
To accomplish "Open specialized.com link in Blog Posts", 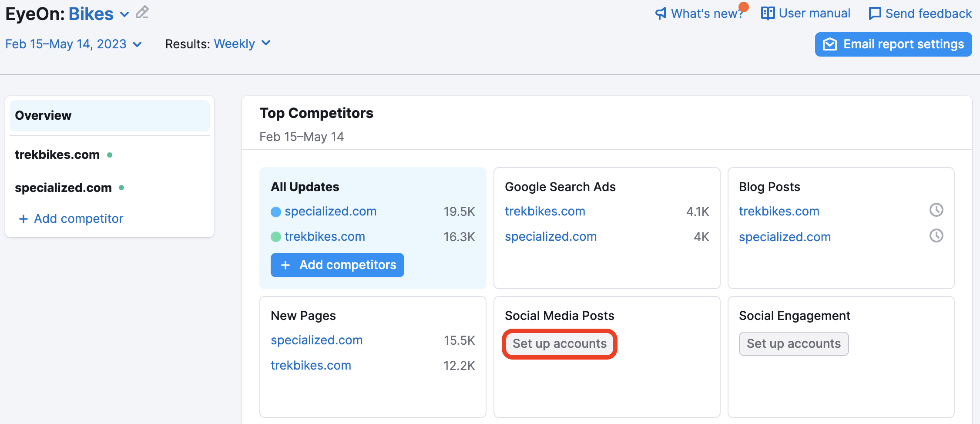I will coord(785,237).
